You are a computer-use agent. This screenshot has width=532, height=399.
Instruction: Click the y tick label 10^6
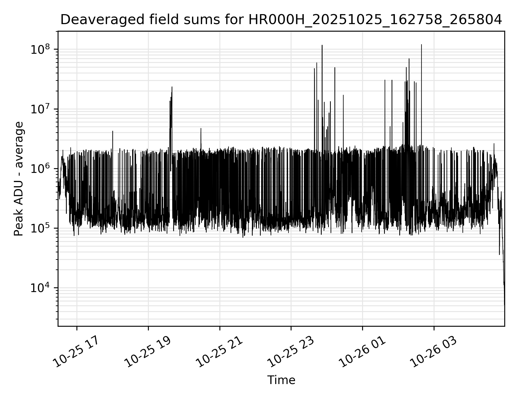tap(40, 169)
